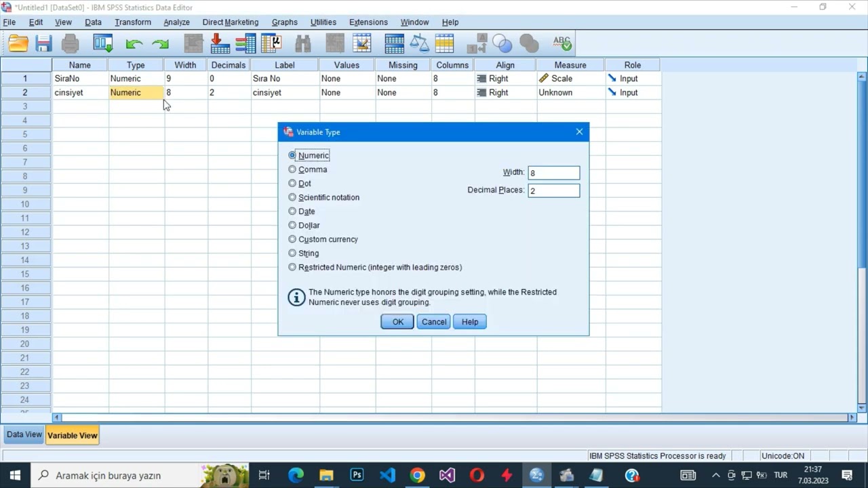Click the Width input field
Screen dimensions: 868x488
pos(554,173)
